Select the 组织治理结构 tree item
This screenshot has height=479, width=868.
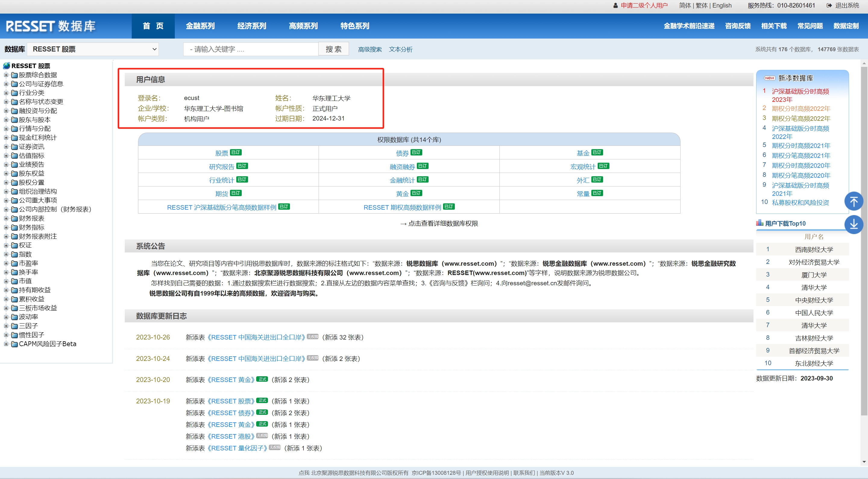pos(38,191)
